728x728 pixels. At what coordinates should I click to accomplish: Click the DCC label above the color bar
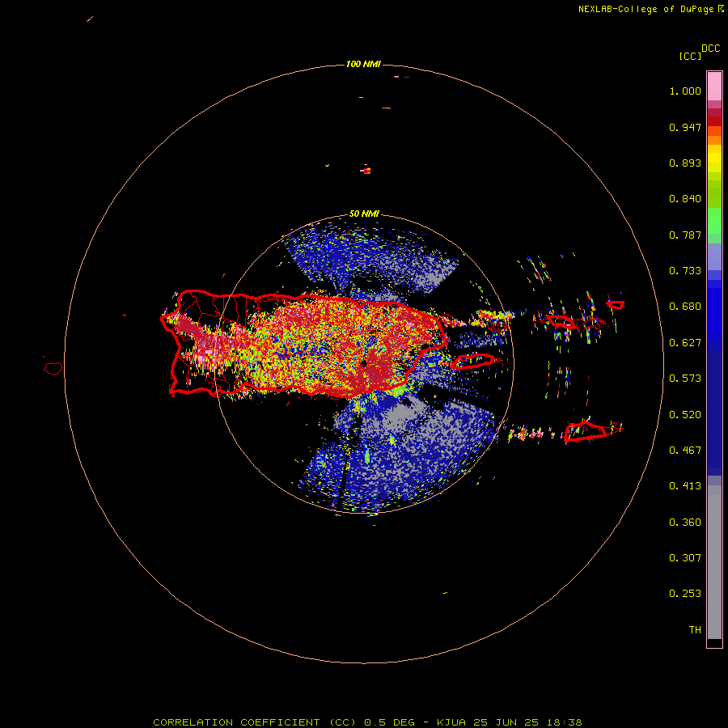711,49
